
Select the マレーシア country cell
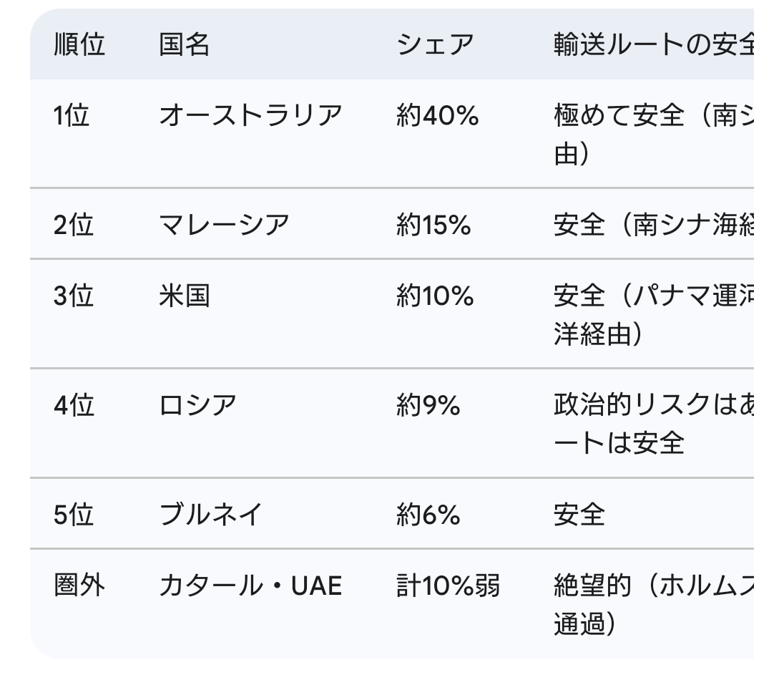224,225
